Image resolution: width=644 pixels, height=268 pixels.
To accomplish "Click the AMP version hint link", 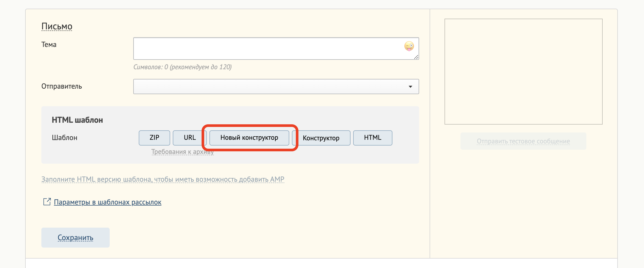I will [x=163, y=179].
